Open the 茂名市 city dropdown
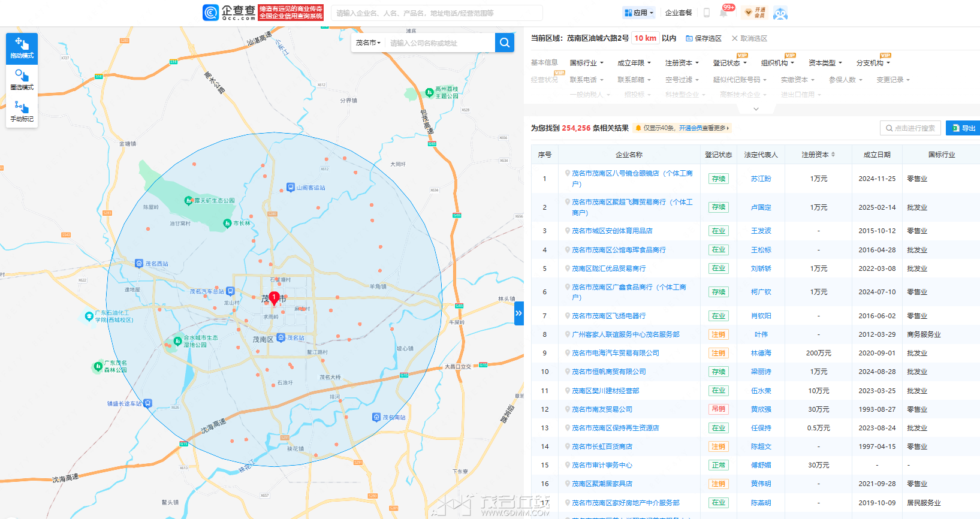The image size is (980, 519). (x=368, y=43)
